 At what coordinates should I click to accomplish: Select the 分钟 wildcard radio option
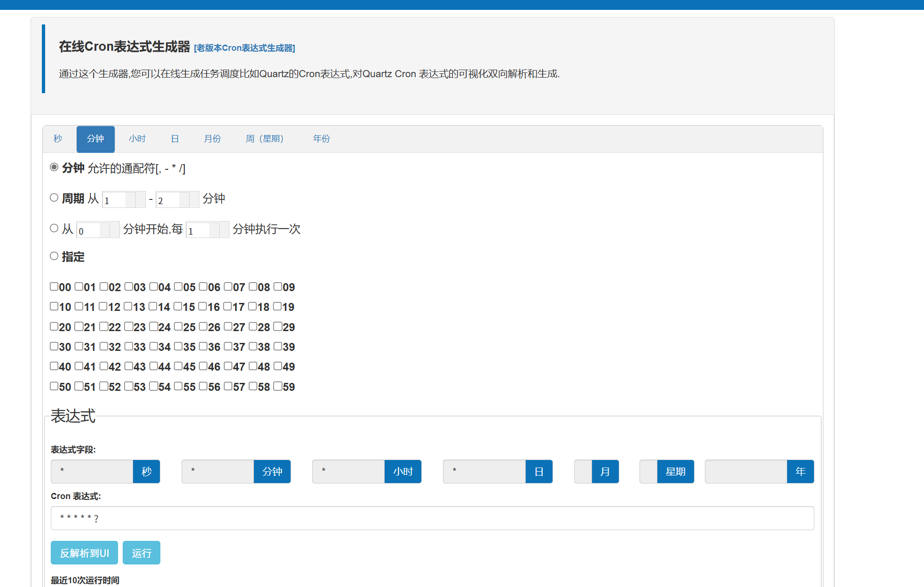click(54, 167)
